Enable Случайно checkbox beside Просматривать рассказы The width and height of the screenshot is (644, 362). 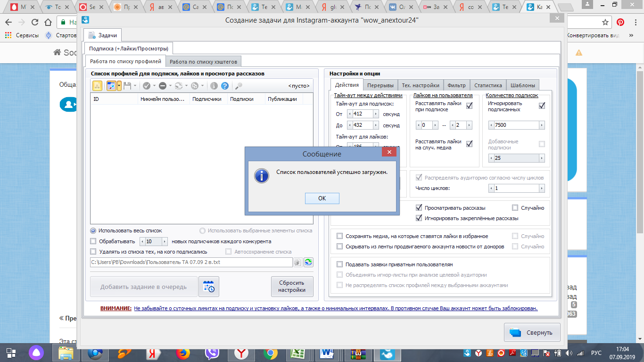click(515, 208)
